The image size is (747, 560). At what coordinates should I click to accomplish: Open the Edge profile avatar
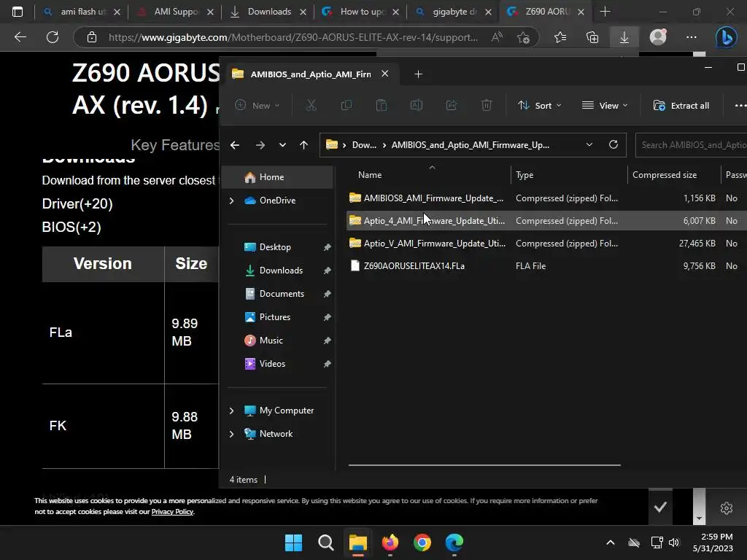658,37
